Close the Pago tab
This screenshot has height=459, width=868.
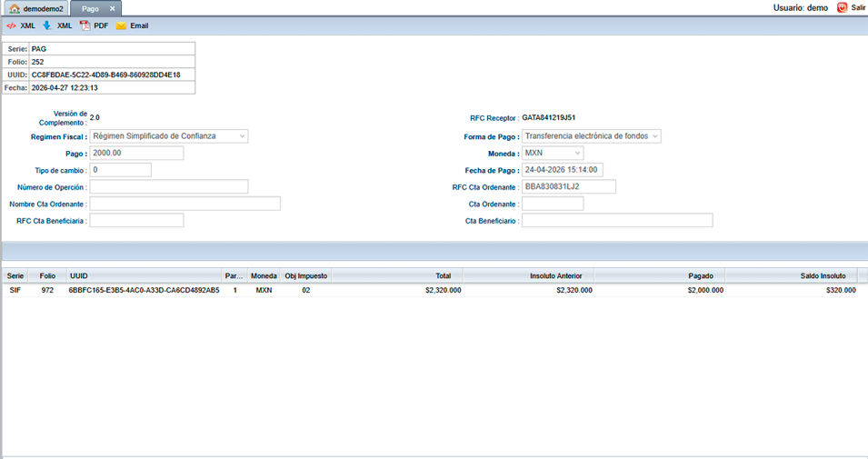coord(113,8)
